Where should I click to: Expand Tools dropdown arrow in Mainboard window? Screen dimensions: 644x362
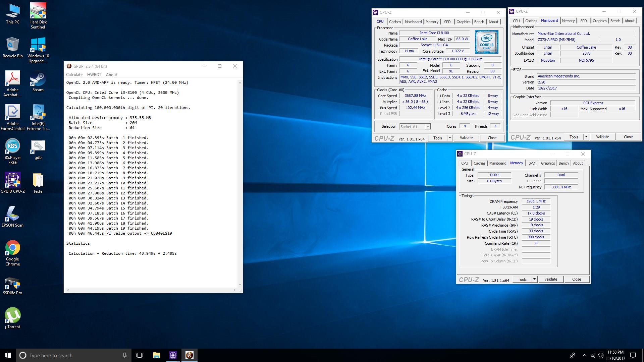click(586, 137)
